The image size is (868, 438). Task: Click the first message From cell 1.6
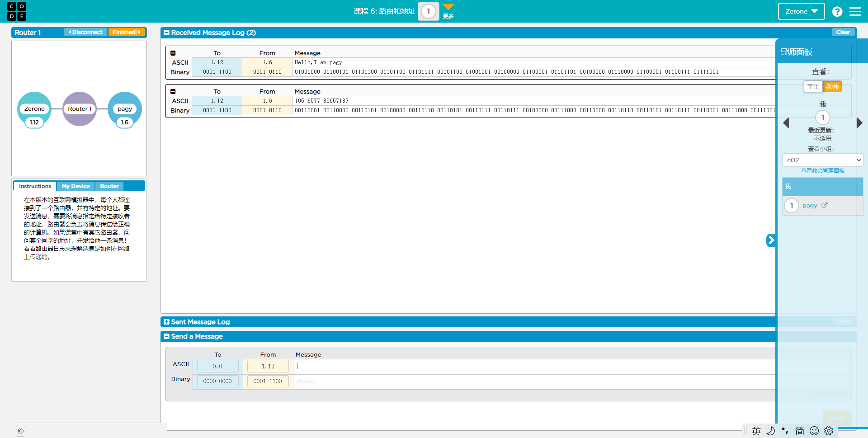coord(267,62)
